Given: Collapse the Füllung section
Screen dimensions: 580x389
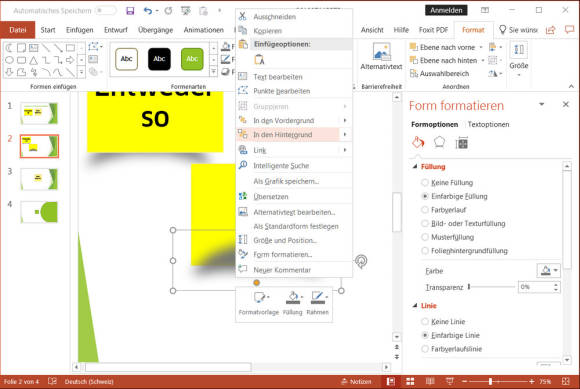Looking at the screenshot, I should [415, 167].
